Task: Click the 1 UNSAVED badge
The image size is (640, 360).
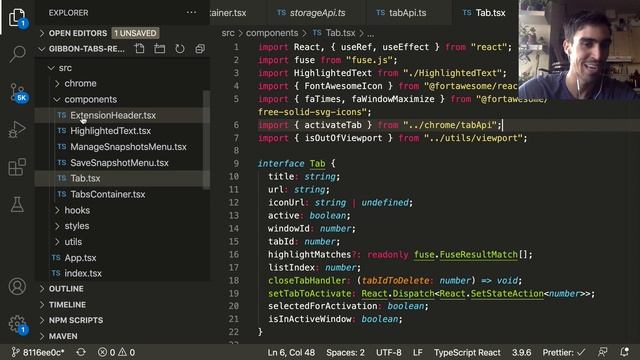Action: click(135, 33)
